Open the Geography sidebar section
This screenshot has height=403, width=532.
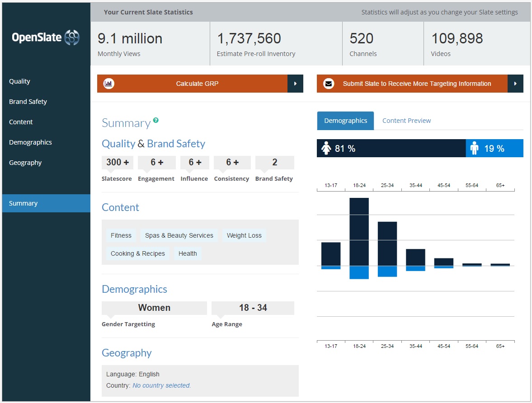click(x=25, y=163)
